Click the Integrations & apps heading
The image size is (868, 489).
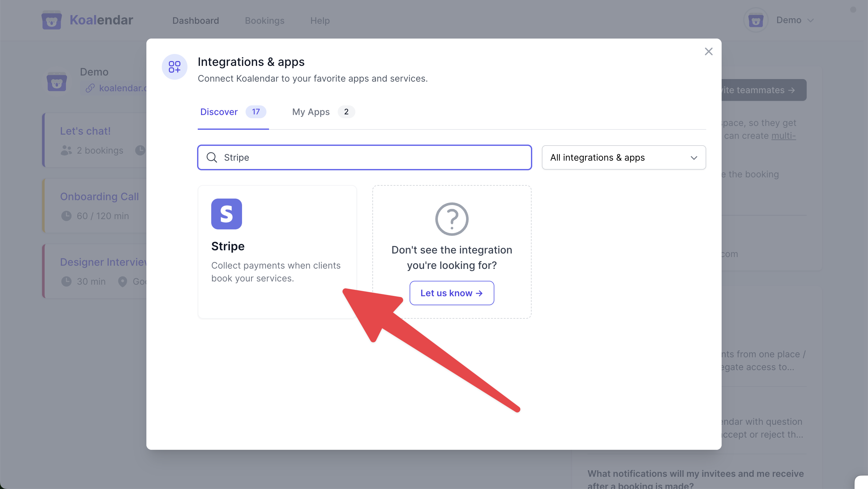click(x=251, y=62)
